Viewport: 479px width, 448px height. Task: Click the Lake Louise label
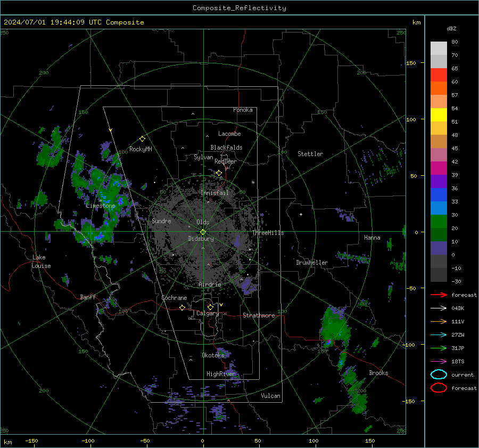[42, 262]
